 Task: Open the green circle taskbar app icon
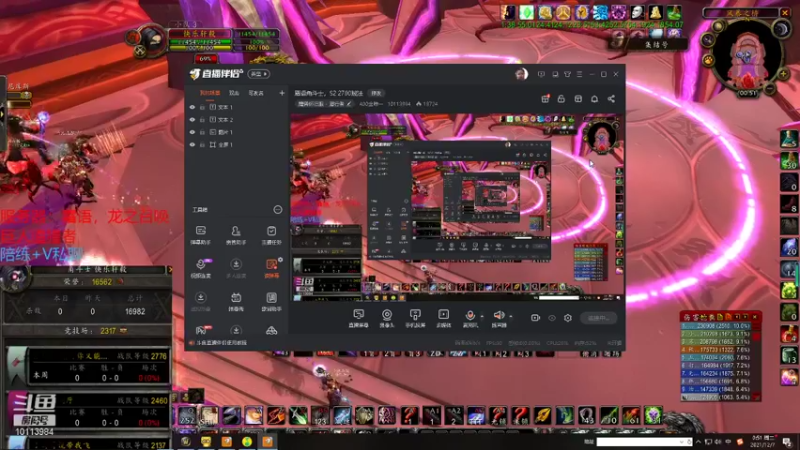247,441
